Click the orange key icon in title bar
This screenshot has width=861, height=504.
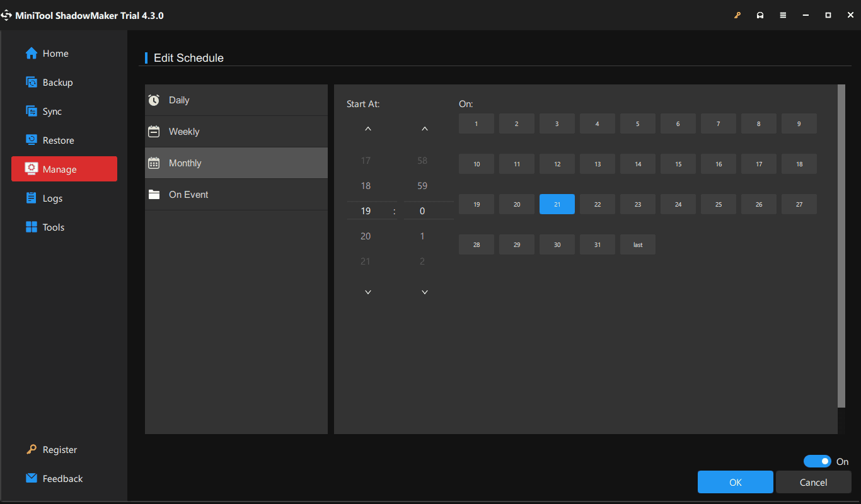[737, 15]
